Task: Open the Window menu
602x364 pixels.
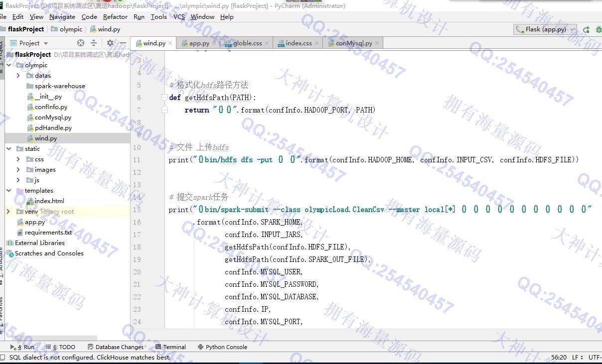Action: coord(202,16)
